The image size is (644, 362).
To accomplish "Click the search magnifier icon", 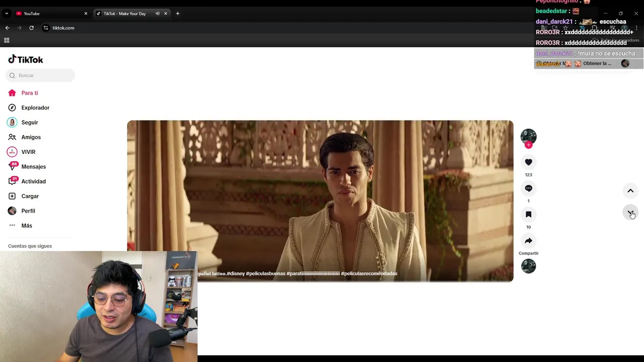I will [12, 75].
